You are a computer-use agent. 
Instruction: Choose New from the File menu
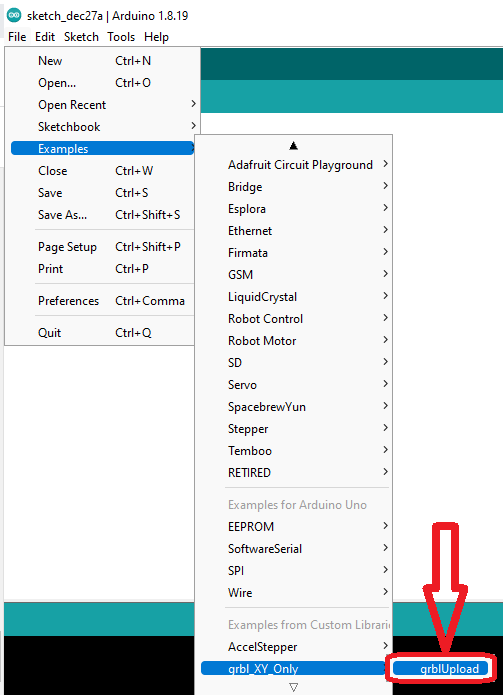click(x=102, y=61)
